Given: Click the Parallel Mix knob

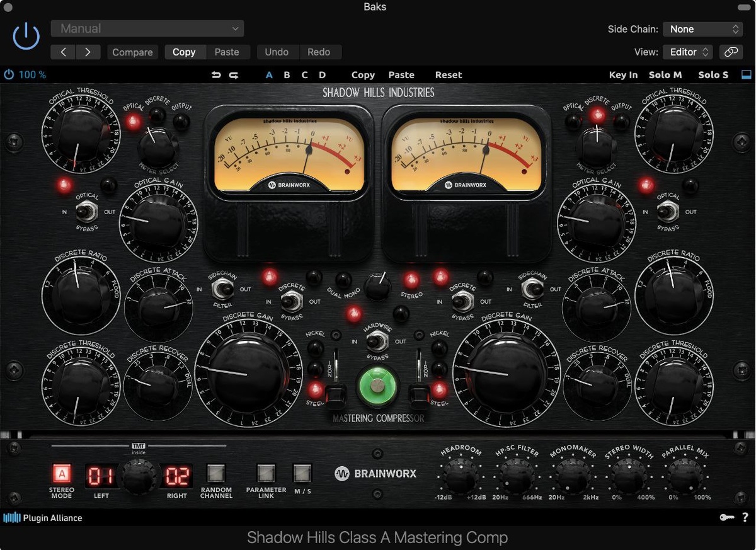Looking at the screenshot, I should point(684,476).
